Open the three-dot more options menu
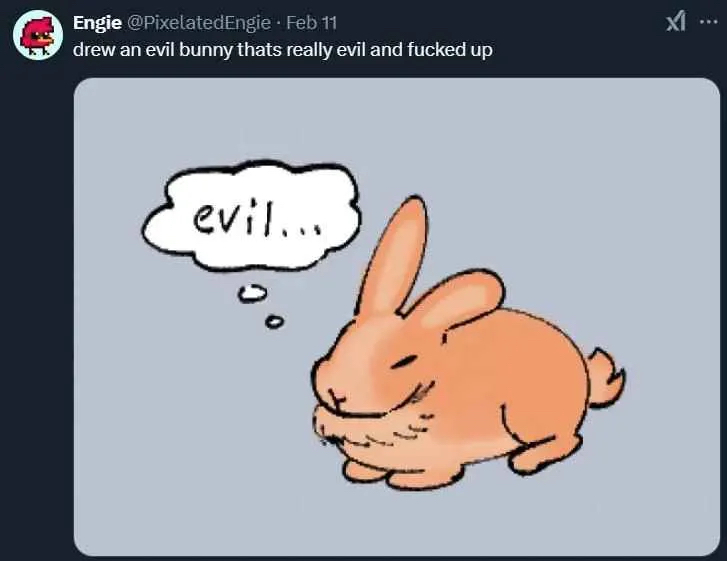This screenshot has height=561, width=727. pyautogui.click(x=708, y=22)
